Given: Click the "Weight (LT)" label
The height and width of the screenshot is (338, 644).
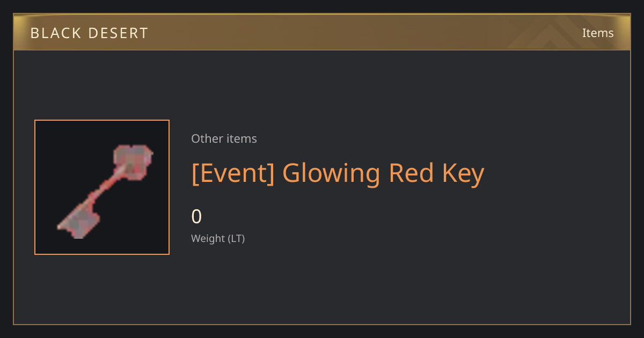Looking at the screenshot, I should (x=218, y=238).
